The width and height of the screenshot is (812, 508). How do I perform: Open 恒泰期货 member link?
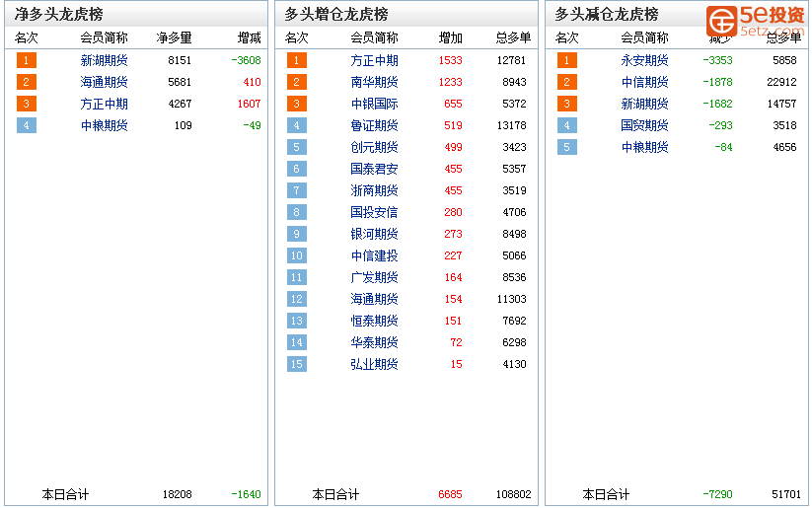click(x=374, y=322)
